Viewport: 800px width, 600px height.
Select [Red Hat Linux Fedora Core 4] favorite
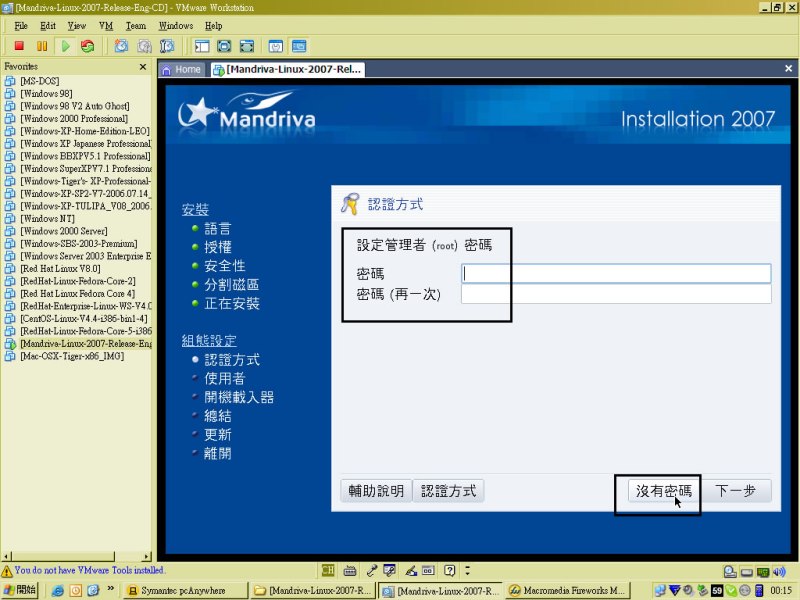78,293
